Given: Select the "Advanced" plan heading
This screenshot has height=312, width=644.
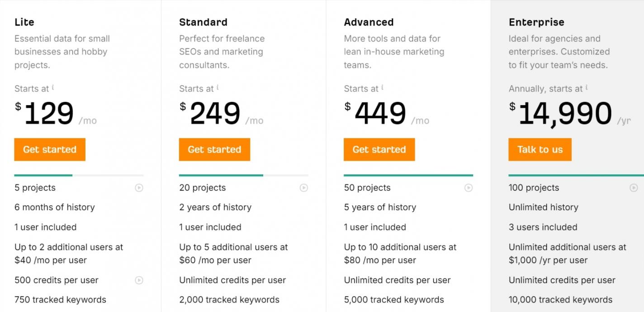Looking at the screenshot, I should [369, 22].
